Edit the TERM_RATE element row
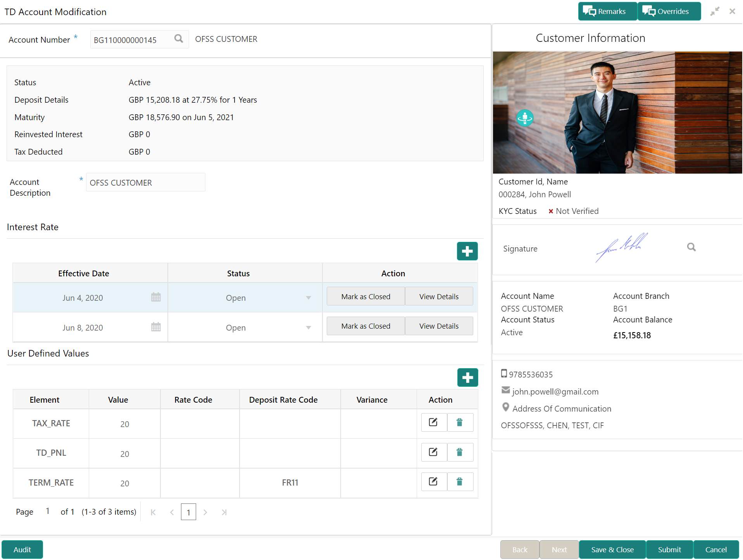The height and width of the screenshot is (560, 743). [x=434, y=482]
